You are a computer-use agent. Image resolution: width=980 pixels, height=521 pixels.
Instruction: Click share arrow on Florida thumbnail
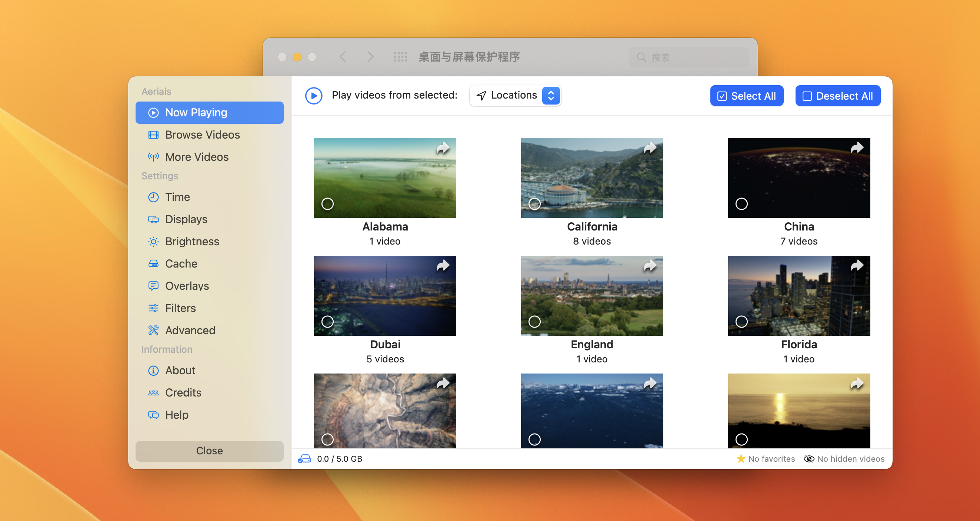click(857, 265)
